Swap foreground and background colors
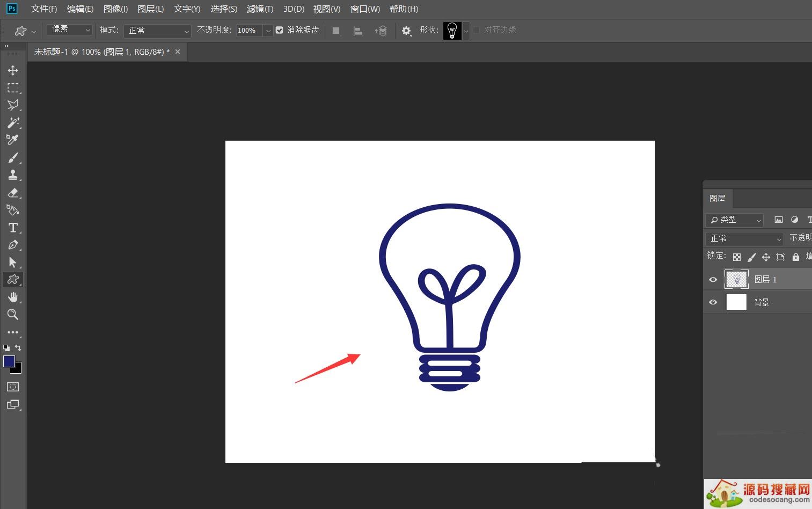Viewport: 812px width, 509px height. (18, 348)
